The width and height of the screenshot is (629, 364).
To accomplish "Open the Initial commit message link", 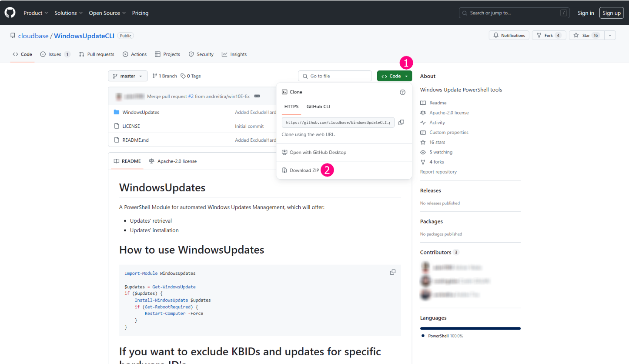I will 249,126.
